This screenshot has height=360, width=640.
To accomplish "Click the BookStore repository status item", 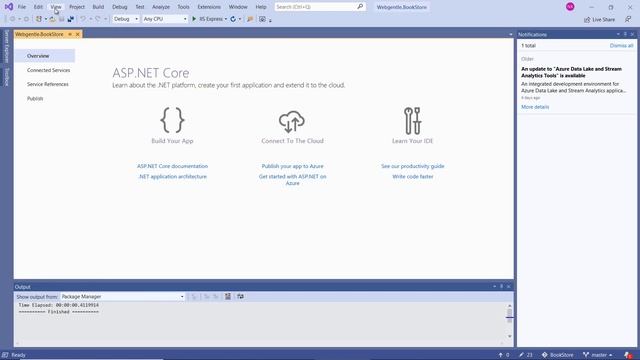I will pyautogui.click(x=558, y=355).
